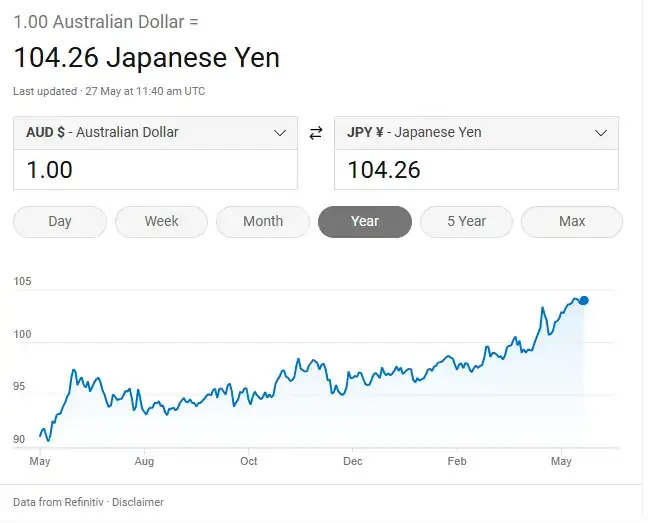The height and width of the screenshot is (523, 666).
Task: Click the Aug label on chart axis
Action: click(144, 461)
